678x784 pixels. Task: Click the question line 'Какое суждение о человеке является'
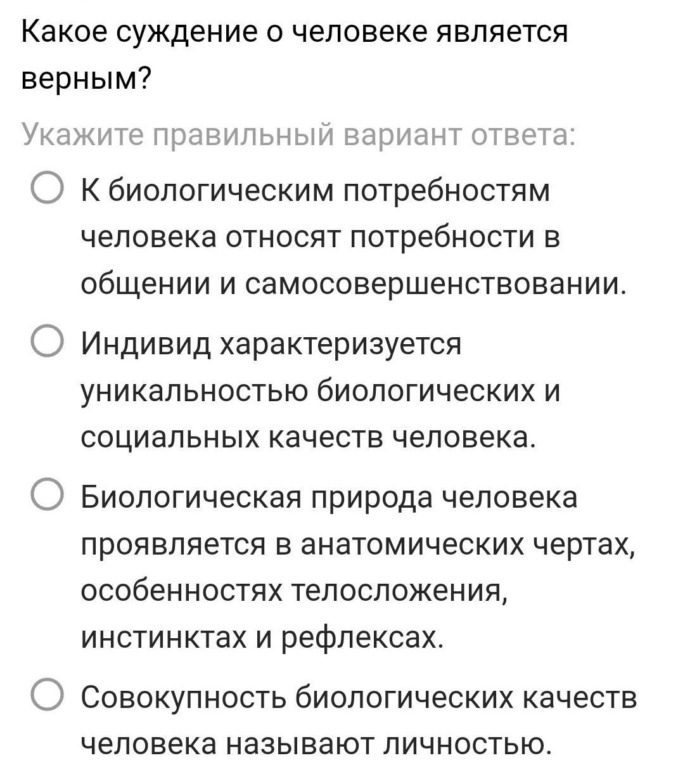point(295,32)
